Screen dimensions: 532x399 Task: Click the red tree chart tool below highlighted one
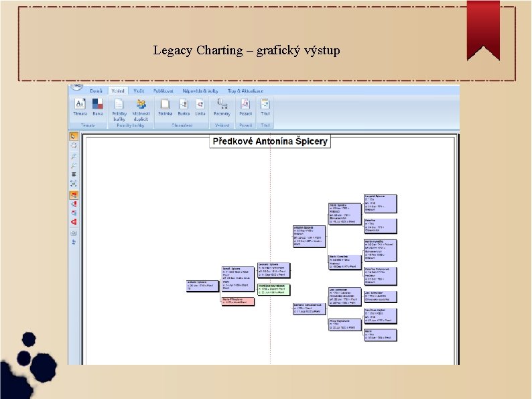74,204
